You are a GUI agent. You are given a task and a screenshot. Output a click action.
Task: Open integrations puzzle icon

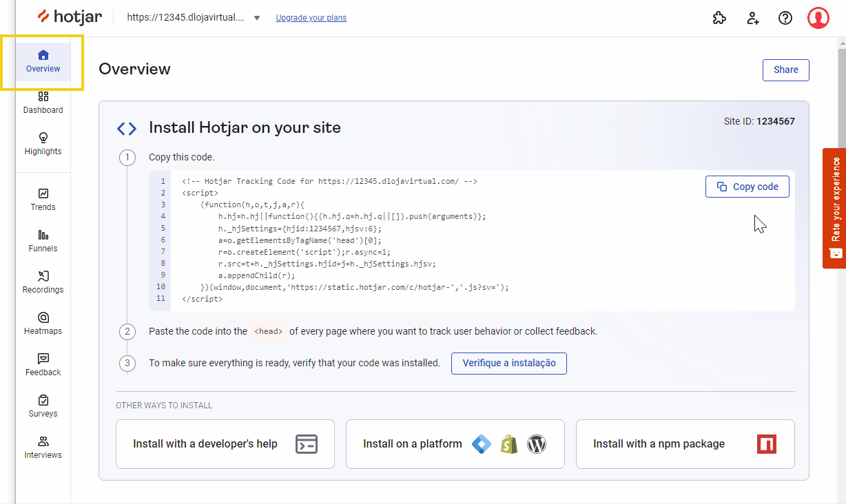click(719, 18)
